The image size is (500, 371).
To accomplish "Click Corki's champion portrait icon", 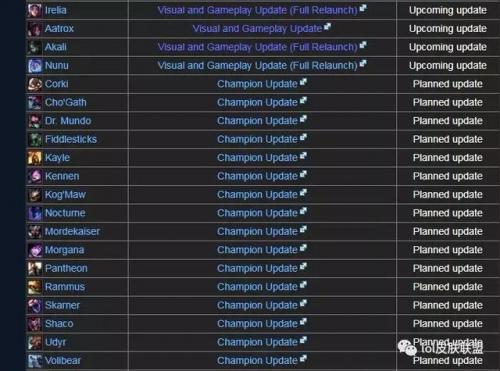I will [x=35, y=84].
